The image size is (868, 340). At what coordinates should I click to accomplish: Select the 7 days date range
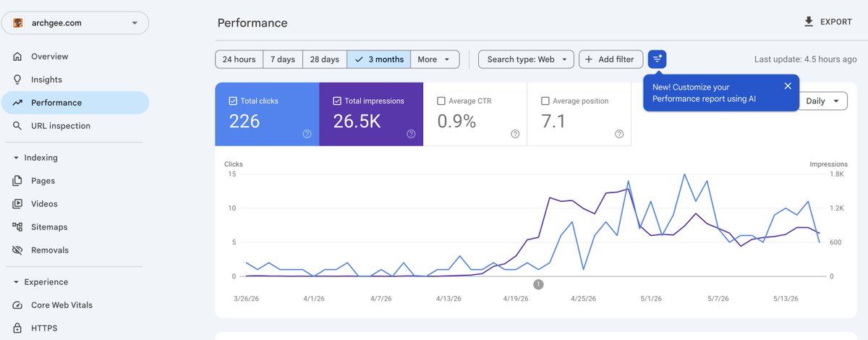pyautogui.click(x=283, y=59)
